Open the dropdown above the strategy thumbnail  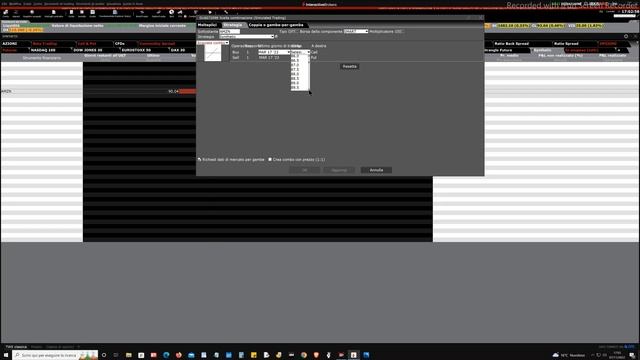[x=213, y=42]
